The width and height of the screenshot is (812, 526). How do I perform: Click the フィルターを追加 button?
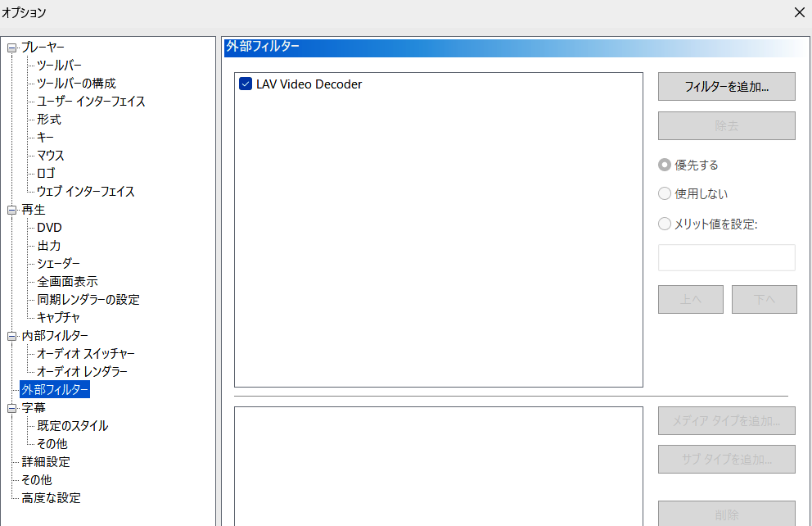(726, 86)
